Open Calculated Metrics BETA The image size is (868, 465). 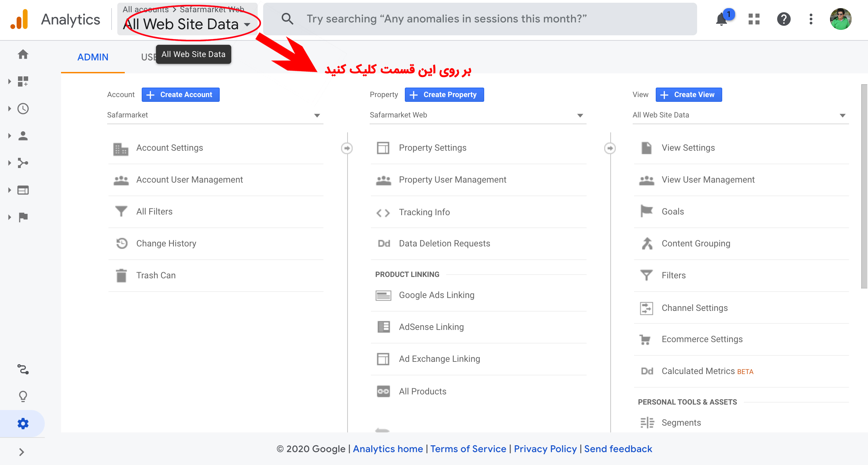pos(741,371)
